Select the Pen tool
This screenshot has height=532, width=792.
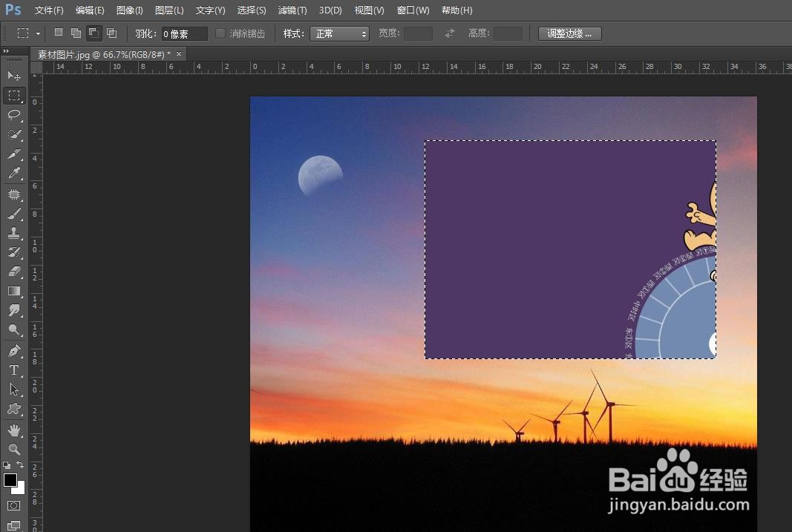pyautogui.click(x=14, y=350)
